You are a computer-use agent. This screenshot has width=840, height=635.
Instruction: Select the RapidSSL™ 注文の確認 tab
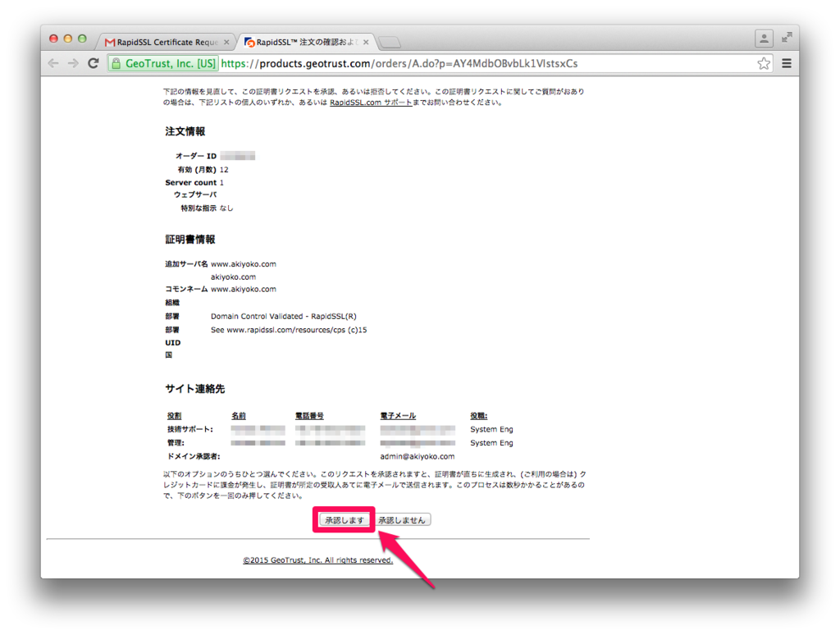(306, 42)
